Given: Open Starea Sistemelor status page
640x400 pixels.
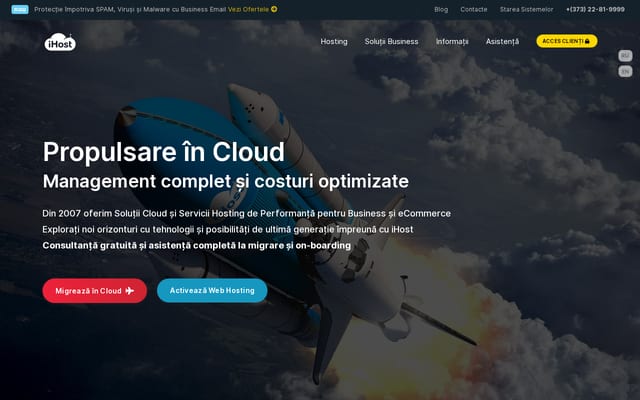Looking at the screenshot, I should pyautogui.click(x=527, y=9).
